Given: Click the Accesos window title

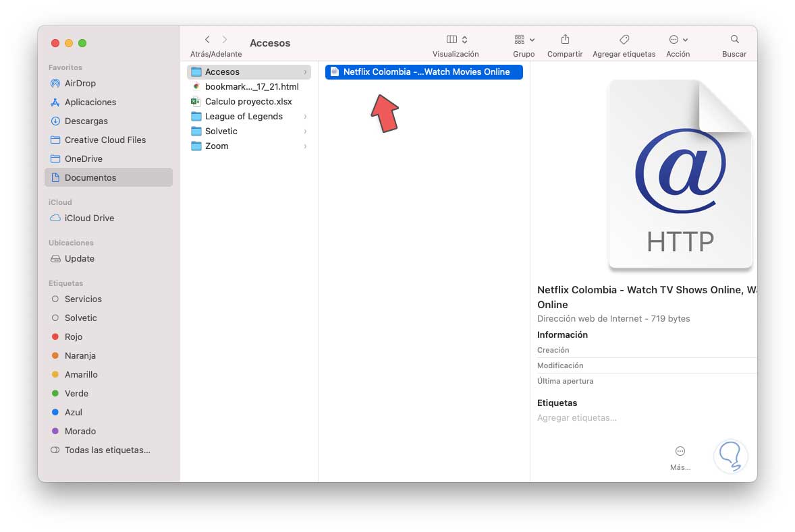Looking at the screenshot, I should pos(270,43).
